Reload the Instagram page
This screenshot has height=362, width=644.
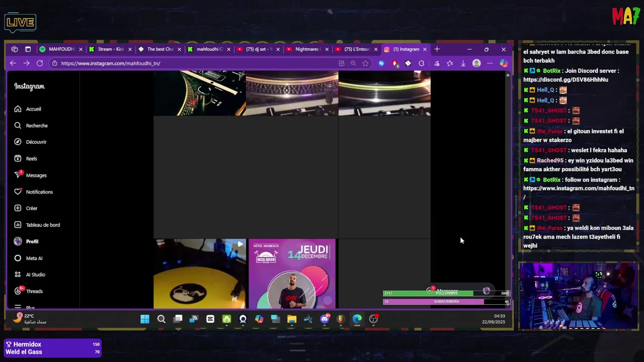click(x=40, y=63)
